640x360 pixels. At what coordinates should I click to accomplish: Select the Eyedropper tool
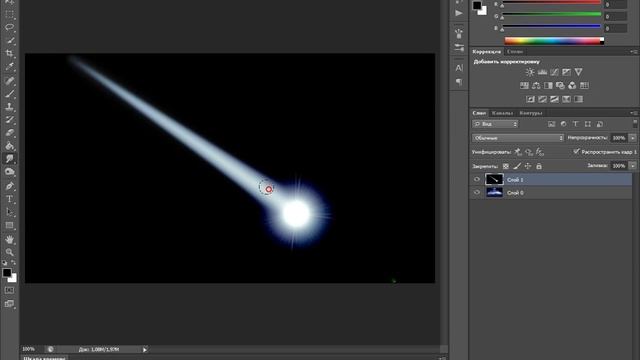(x=9, y=67)
